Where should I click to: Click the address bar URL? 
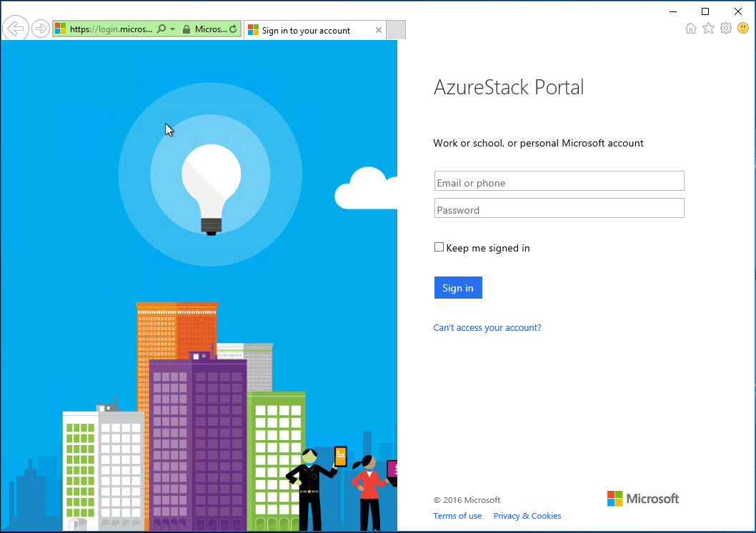(111, 29)
